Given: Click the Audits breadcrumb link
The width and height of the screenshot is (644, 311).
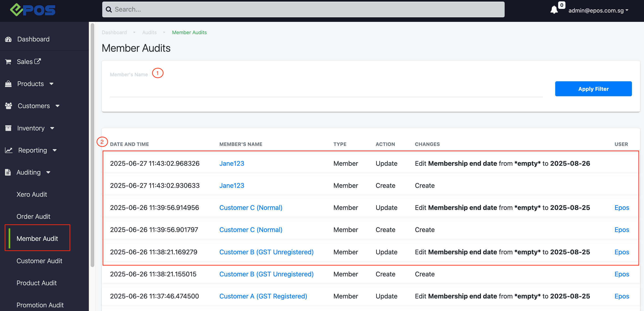Looking at the screenshot, I should pos(149,33).
